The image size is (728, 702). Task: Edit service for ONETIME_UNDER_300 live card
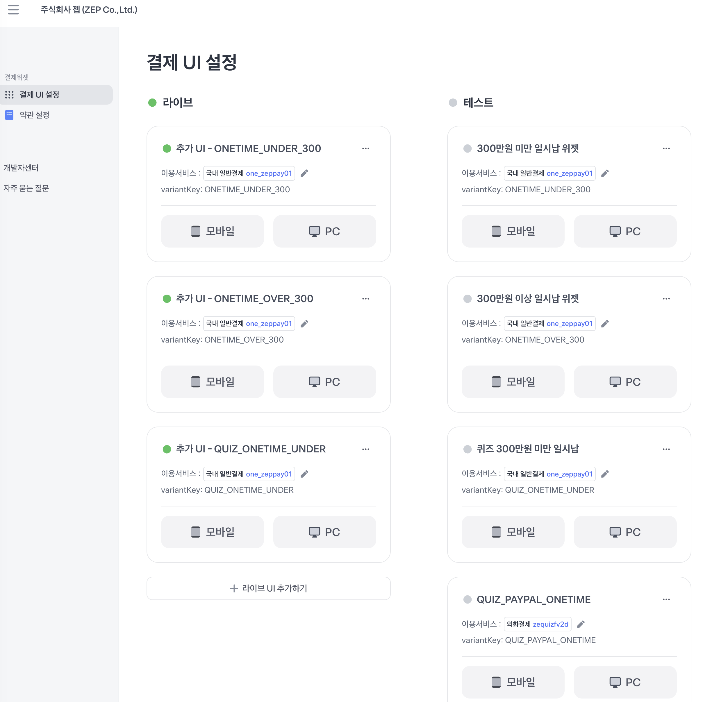[x=304, y=173]
